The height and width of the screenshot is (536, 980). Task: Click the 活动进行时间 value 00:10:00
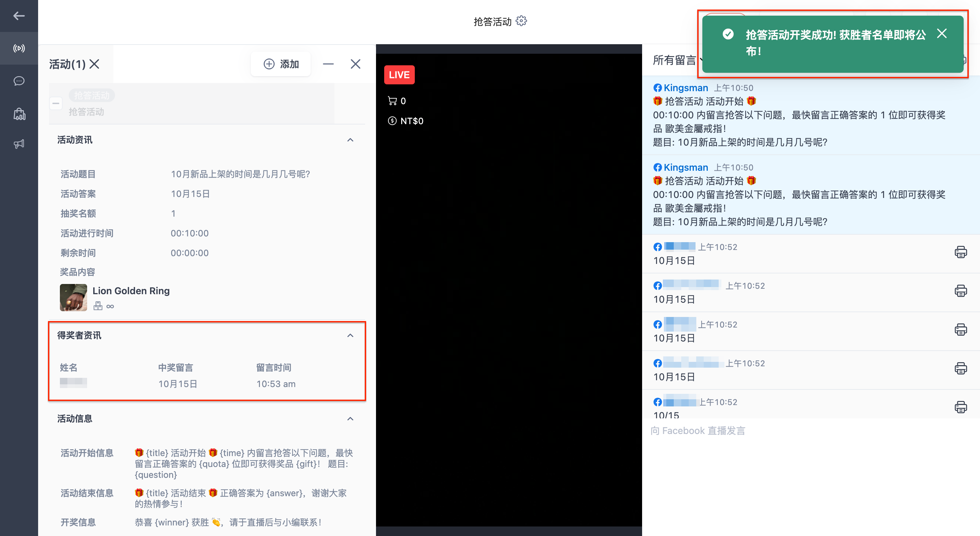coord(190,233)
